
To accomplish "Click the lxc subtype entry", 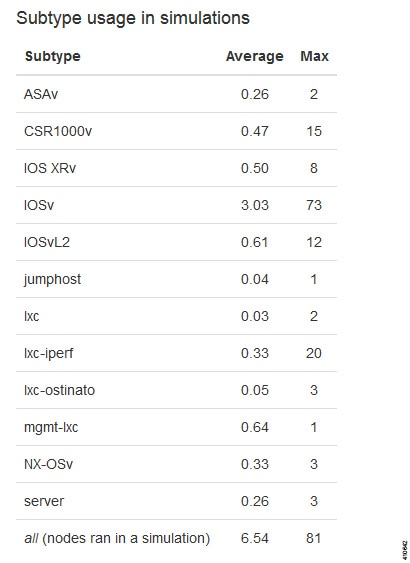I will pos(32,316).
